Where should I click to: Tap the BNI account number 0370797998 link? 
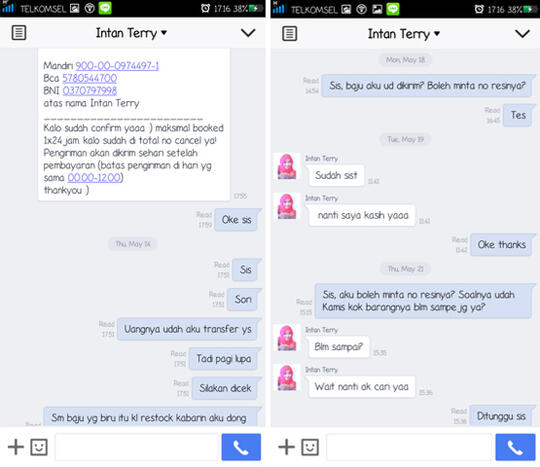click(x=90, y=91)
